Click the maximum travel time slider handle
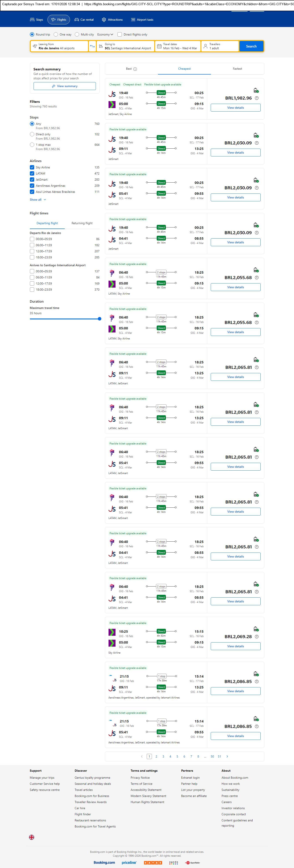 pyautogui.click(x=99, y=319)
